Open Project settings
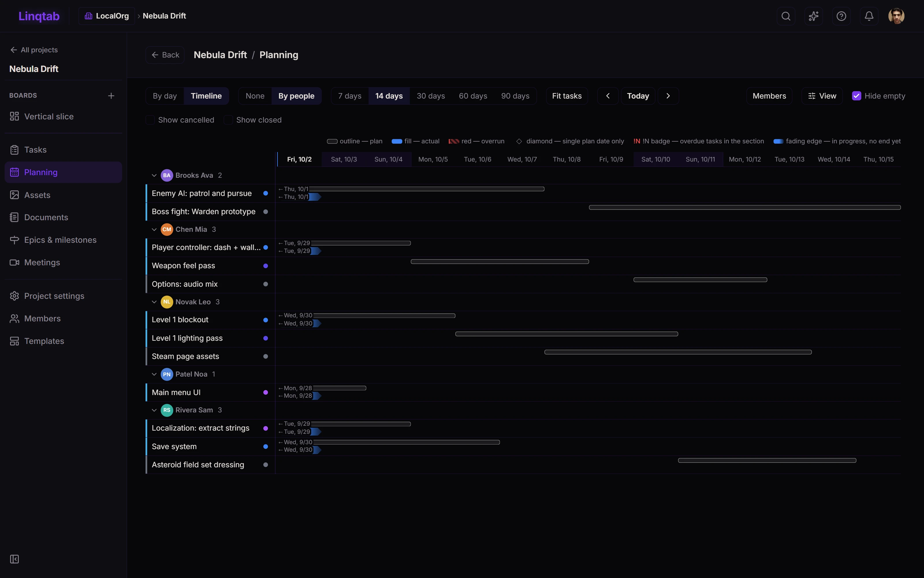Image resolution: width=924 pixels, height=578 pixels. [x=64, y=296]
